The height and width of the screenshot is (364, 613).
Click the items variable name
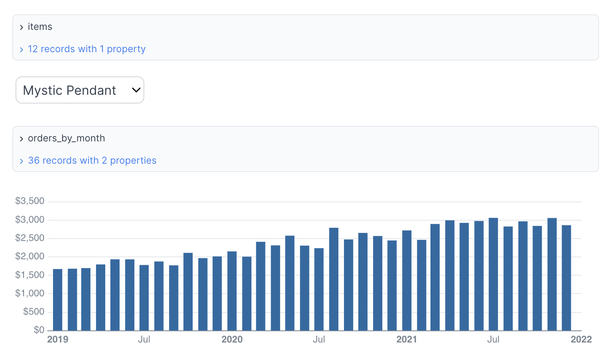click(40, 27)
